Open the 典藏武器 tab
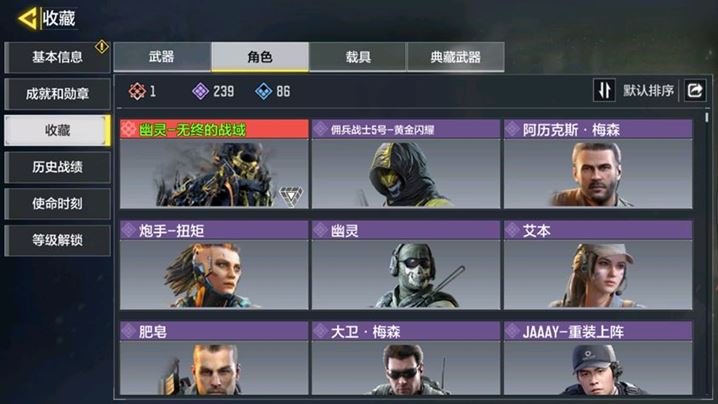Screen dimensions: 718x404 tap(456, 57)
